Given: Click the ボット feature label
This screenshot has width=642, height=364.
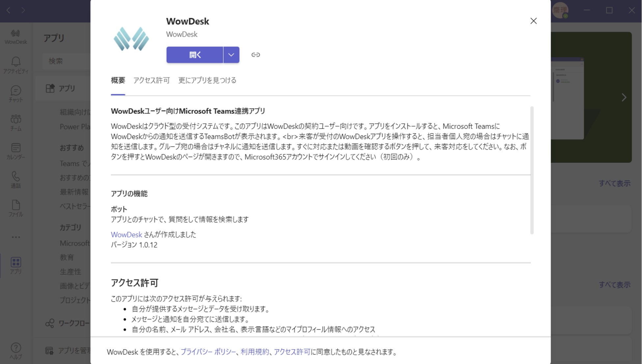Looking at the screenshot, I should click(119, 209).
